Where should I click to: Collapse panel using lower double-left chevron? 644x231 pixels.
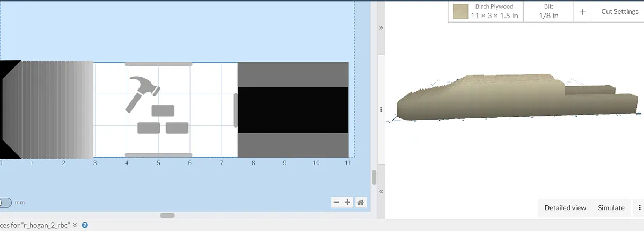[x=381, y=191]
